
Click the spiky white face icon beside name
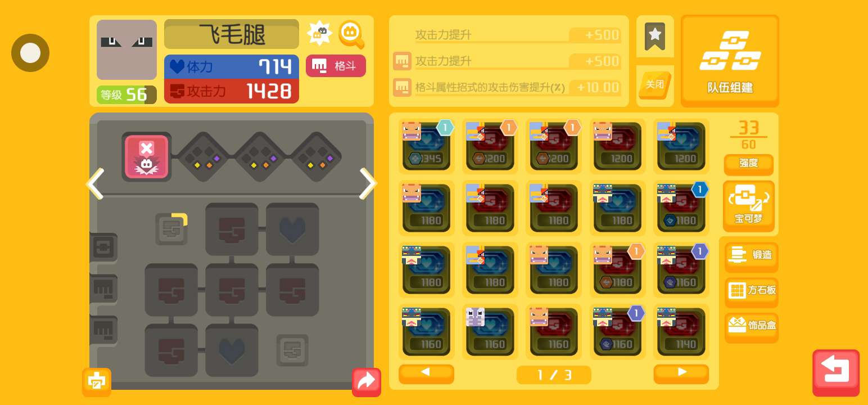pos(320,33)
